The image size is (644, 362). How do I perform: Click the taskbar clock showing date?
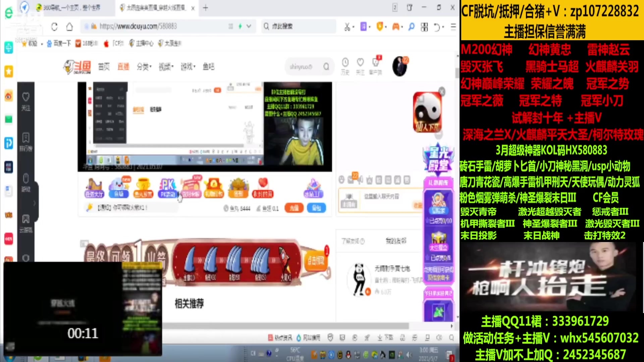pyautogui.click(x=428, y=354)
